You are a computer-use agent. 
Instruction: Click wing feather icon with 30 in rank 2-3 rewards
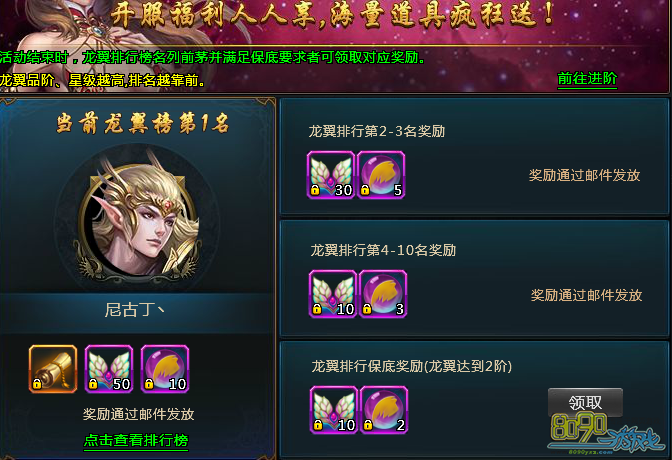(331, 175)
